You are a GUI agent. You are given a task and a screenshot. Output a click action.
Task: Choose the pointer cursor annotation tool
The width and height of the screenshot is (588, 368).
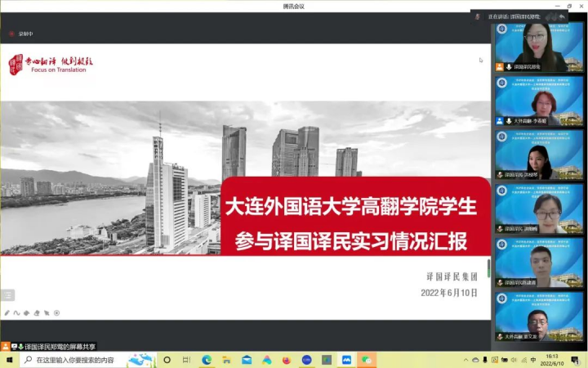point(47,312)
